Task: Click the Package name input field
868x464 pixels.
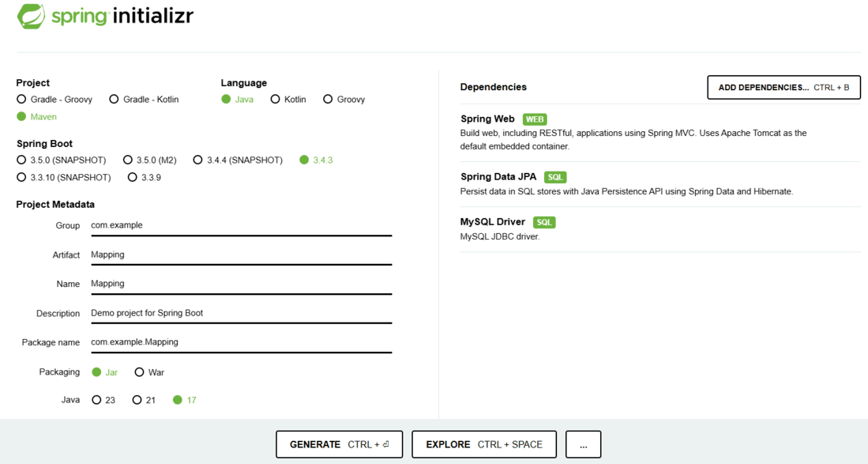Action: 242,342
